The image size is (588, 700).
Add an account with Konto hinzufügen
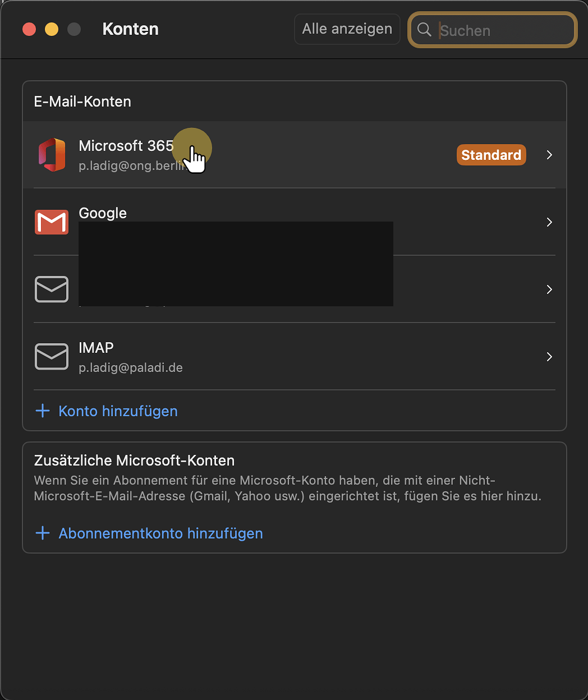point(118,411)
